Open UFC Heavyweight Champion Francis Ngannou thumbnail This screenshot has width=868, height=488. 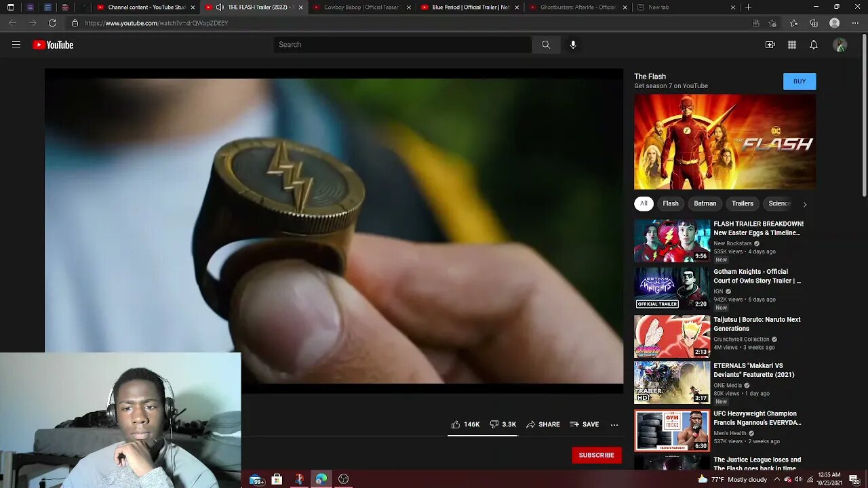672,430
